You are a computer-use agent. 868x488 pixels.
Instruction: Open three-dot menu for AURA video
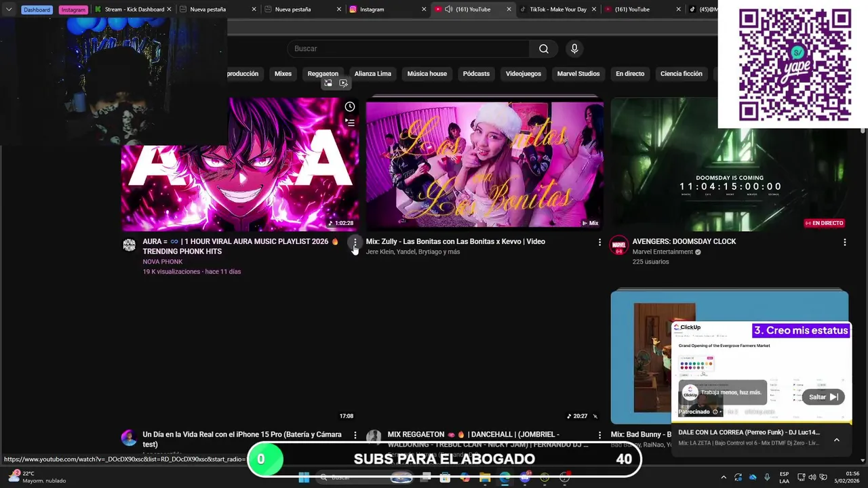[355, 242]
